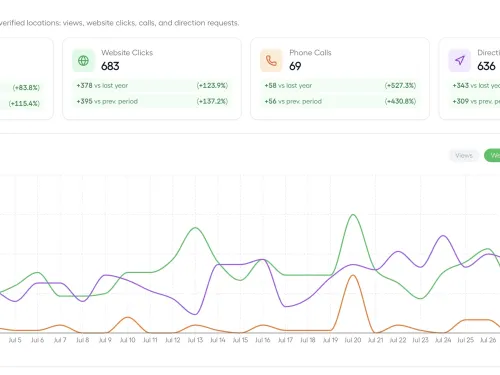Click '+378 vs last year' row
The height and width of the screenshot is (375, 500).
[152, 86]
